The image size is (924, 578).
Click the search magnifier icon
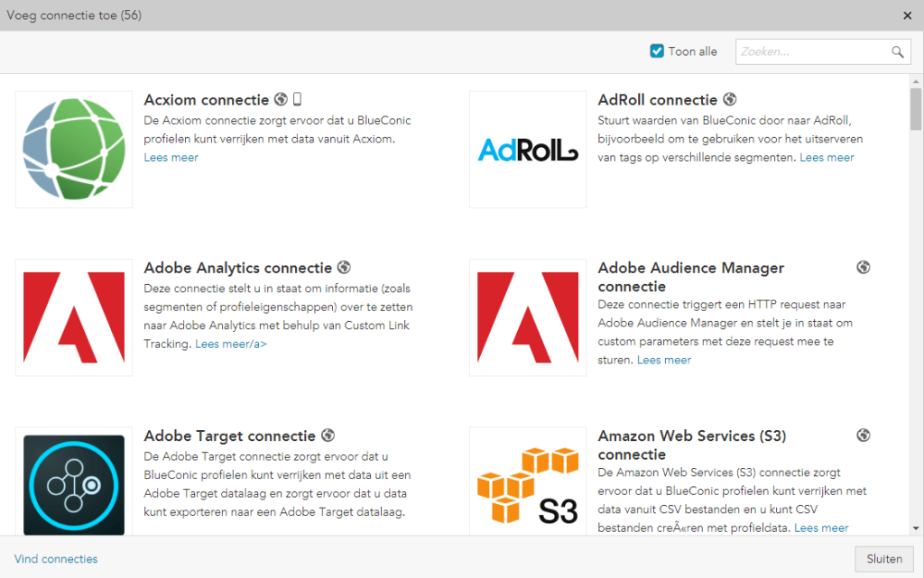[x=898, y=52]
